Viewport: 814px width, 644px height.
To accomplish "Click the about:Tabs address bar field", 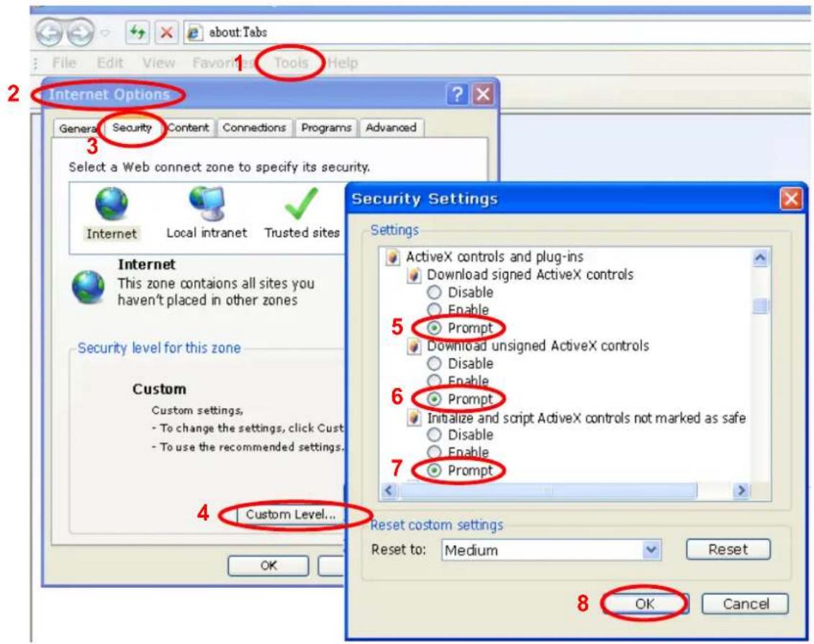I will 498,32.
